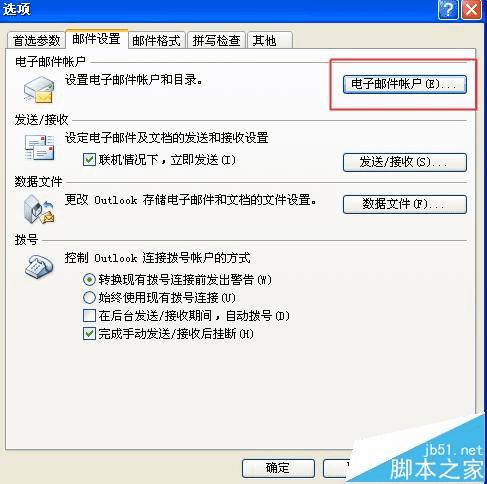Click the data files storage icon
This screenshot has height=484, width=487.
[x=39, y=209]
